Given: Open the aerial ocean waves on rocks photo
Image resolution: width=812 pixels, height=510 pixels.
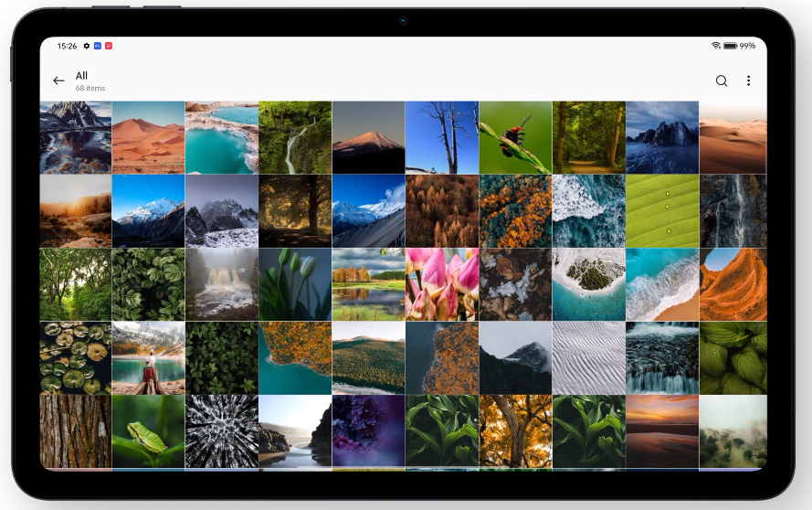Looking at the screenshot, I should (x=589, y=211).
